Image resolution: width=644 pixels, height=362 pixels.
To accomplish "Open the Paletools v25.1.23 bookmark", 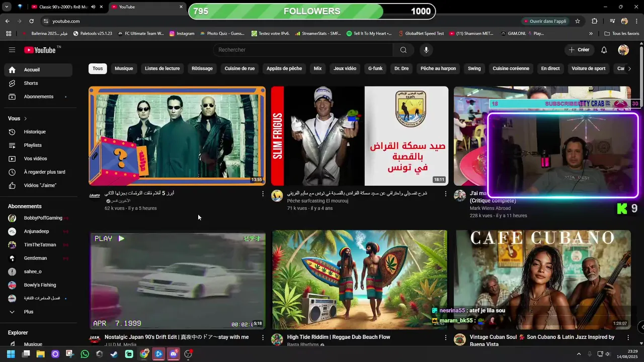I will (93, 34).
